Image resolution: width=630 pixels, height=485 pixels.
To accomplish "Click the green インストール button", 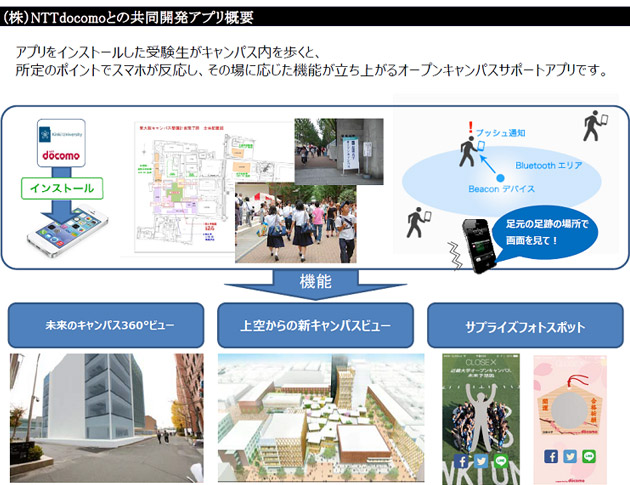I will (x=62, y=188).
